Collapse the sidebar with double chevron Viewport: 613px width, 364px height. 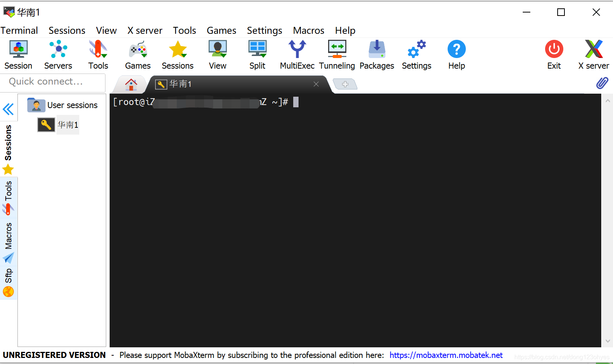click(x=8, y=109)
